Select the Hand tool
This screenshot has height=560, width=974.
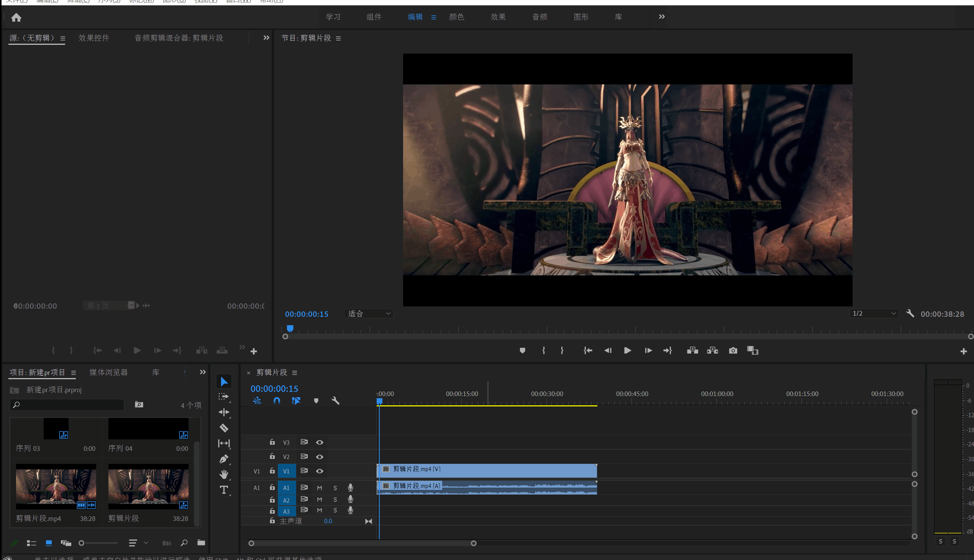pos(224,474)
